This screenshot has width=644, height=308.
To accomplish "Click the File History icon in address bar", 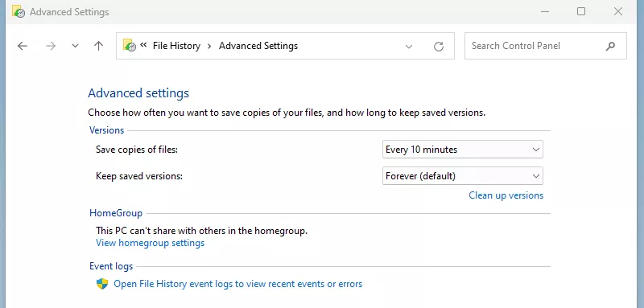I will [130, 46].
